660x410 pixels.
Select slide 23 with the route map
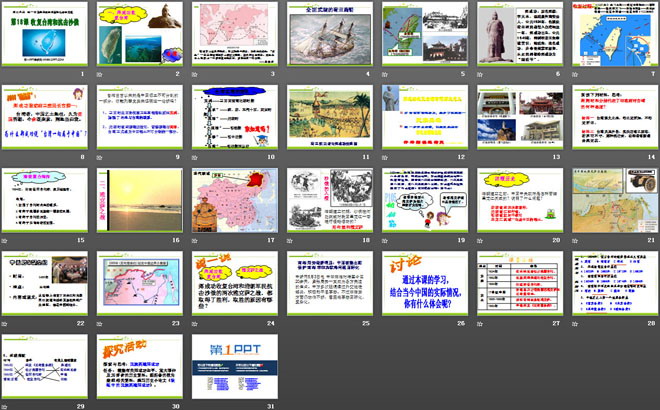pos(141,284)
